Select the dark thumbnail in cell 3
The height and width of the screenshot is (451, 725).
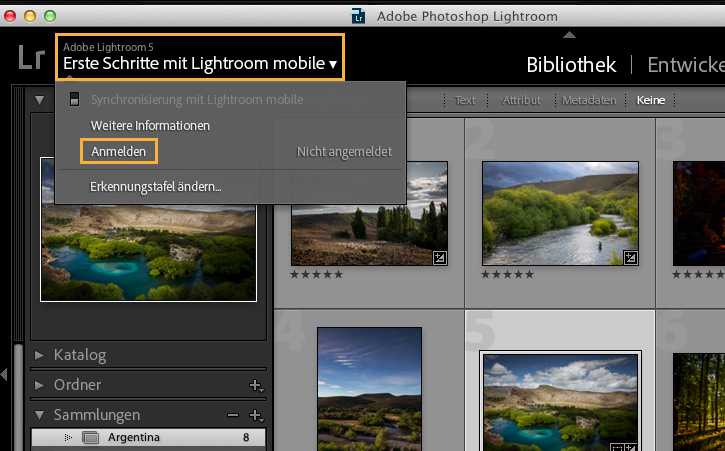699,213
